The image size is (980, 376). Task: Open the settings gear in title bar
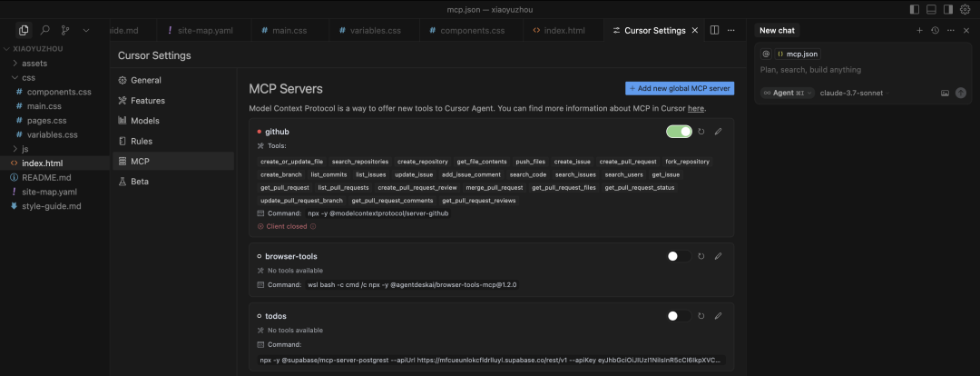coord(965,9)
